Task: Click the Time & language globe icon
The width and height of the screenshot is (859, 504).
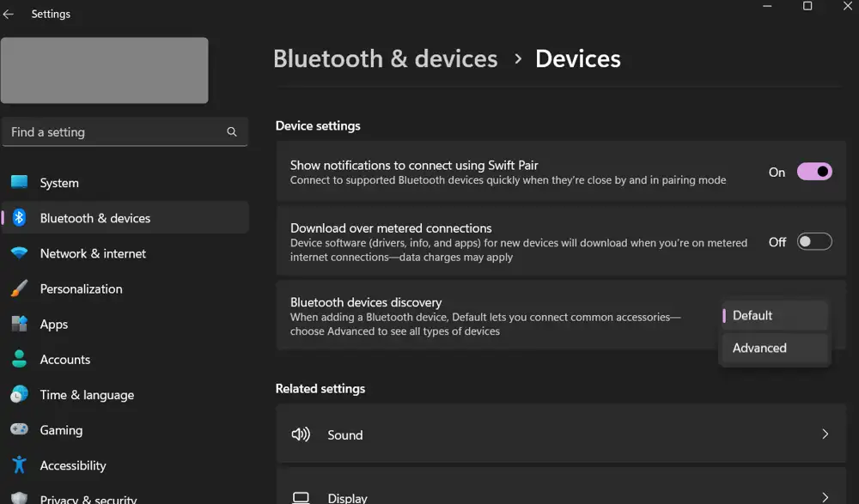Action: coord(19,395)
